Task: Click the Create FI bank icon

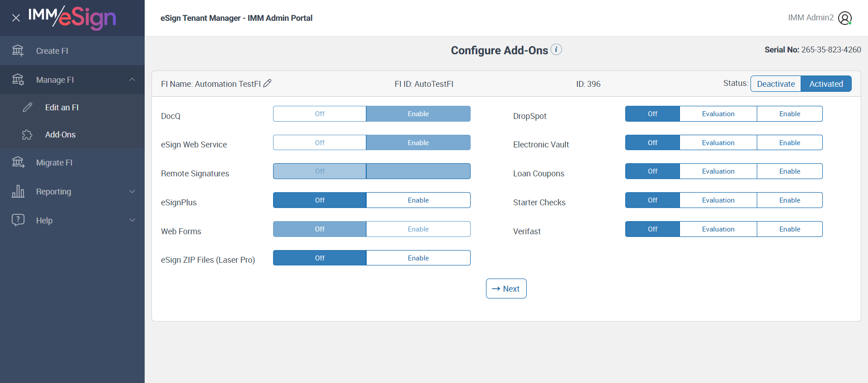Action: pyautogui.click(x=18, y=51)
